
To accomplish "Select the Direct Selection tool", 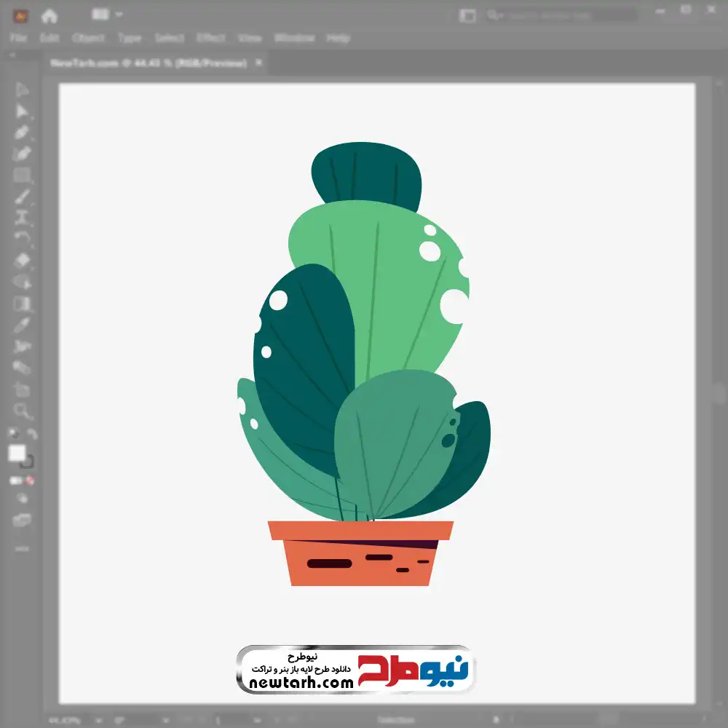I will 22,111.
